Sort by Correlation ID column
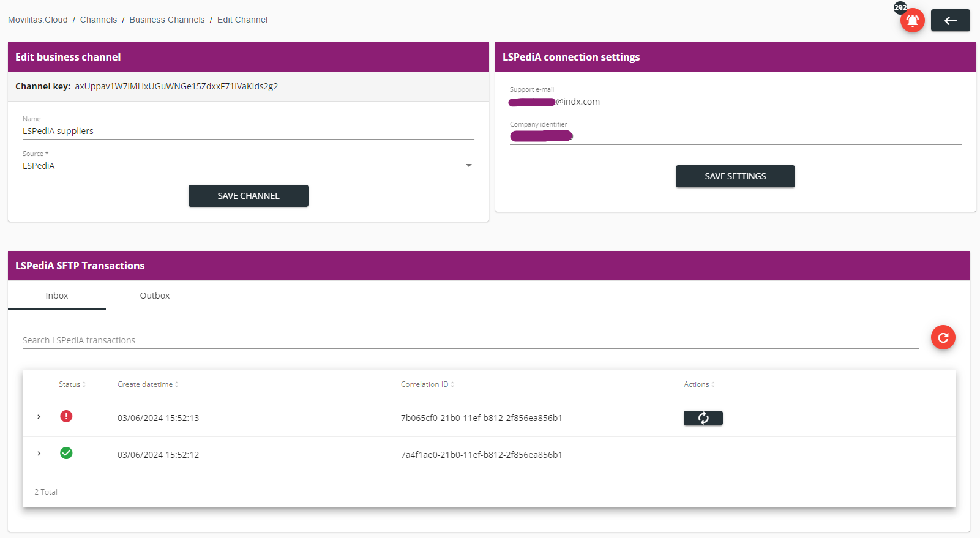This screenshot has height=538, width=980. (x=427, y=384)
